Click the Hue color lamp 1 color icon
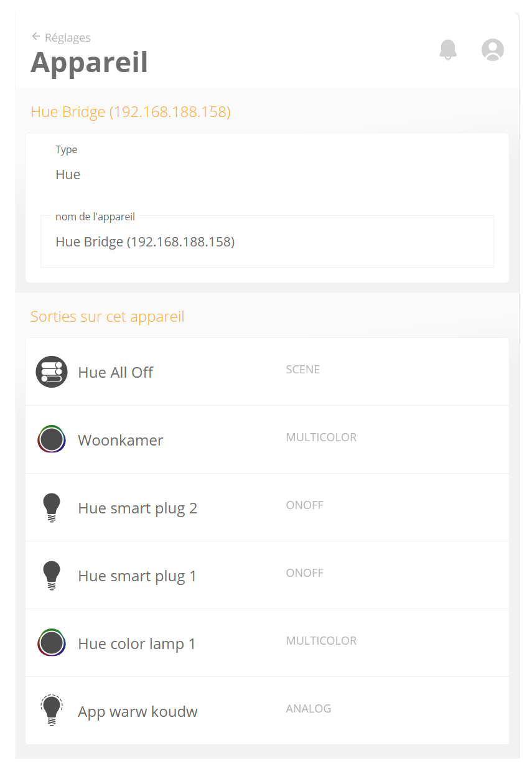The image size is (532, 771). pos(51,643)
